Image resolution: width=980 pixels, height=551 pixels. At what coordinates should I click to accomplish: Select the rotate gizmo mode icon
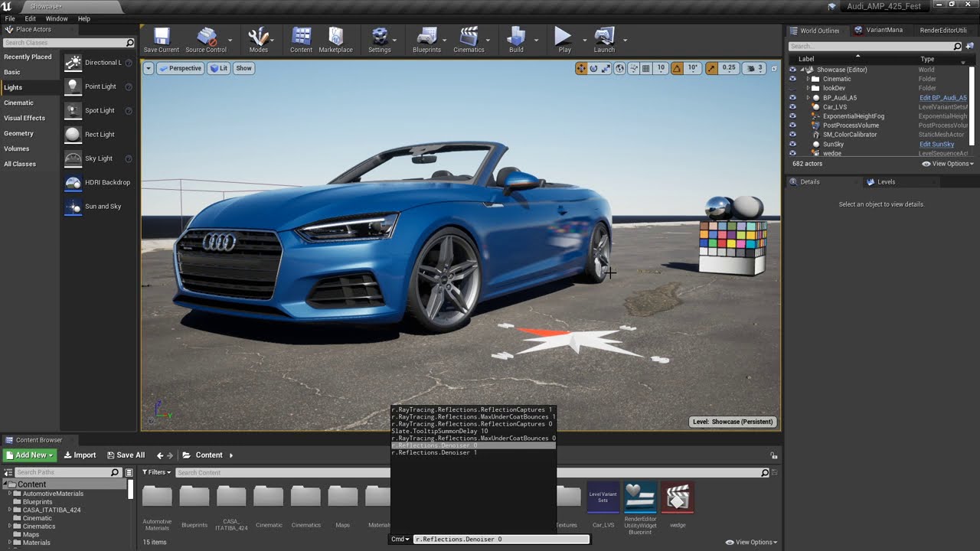pos(593,68)
